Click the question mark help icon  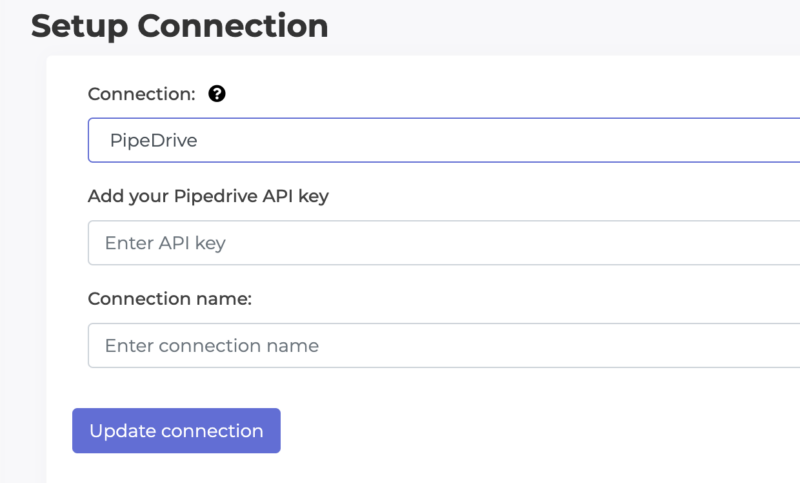coord(217,94)
